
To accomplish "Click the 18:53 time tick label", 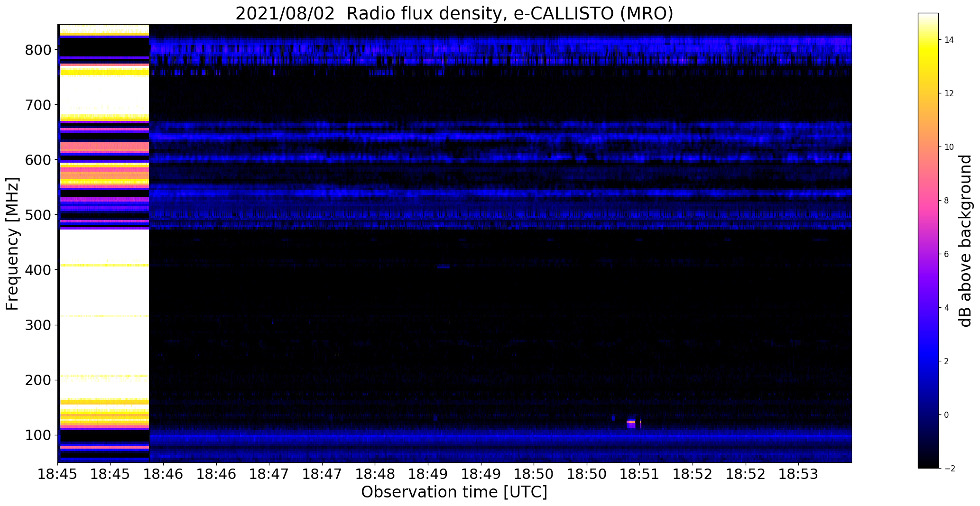I will (798, 474).
